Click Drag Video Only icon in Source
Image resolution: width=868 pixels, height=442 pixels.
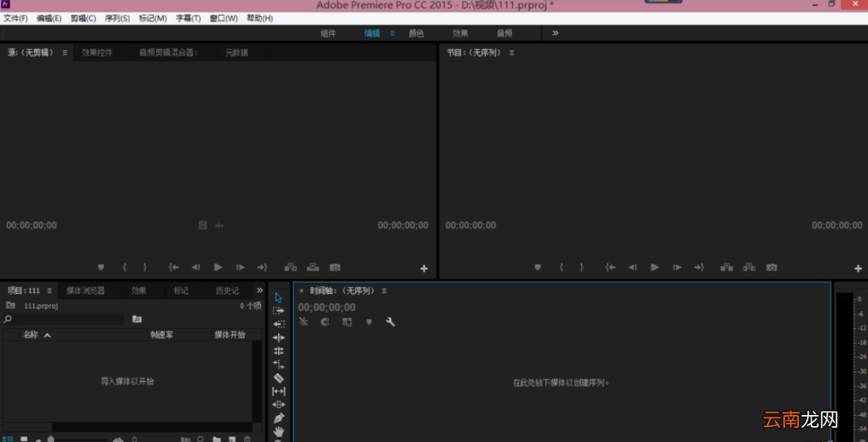(203, 225)
